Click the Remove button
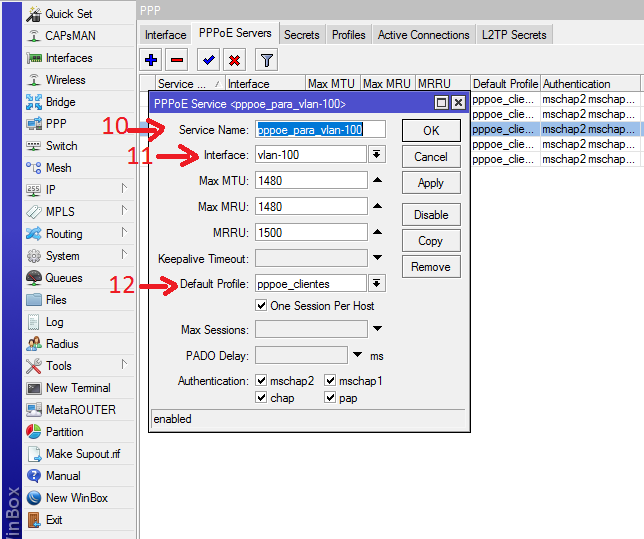 point(431,267)
